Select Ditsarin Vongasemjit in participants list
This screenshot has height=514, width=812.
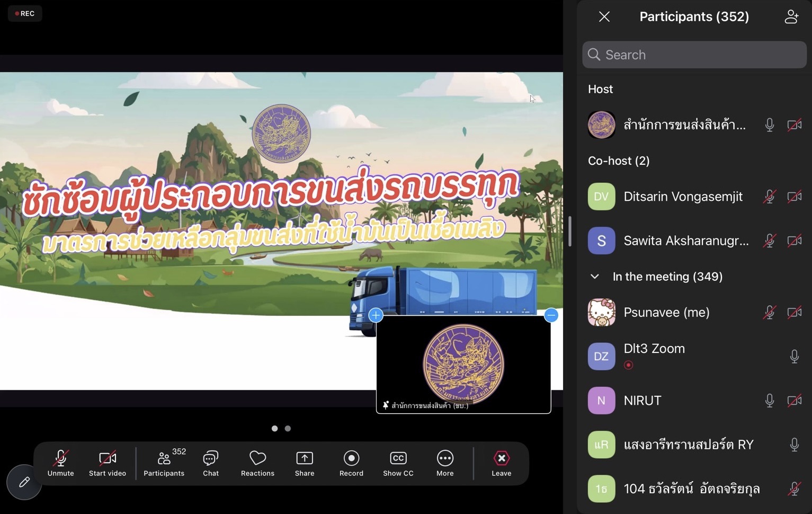683,197
